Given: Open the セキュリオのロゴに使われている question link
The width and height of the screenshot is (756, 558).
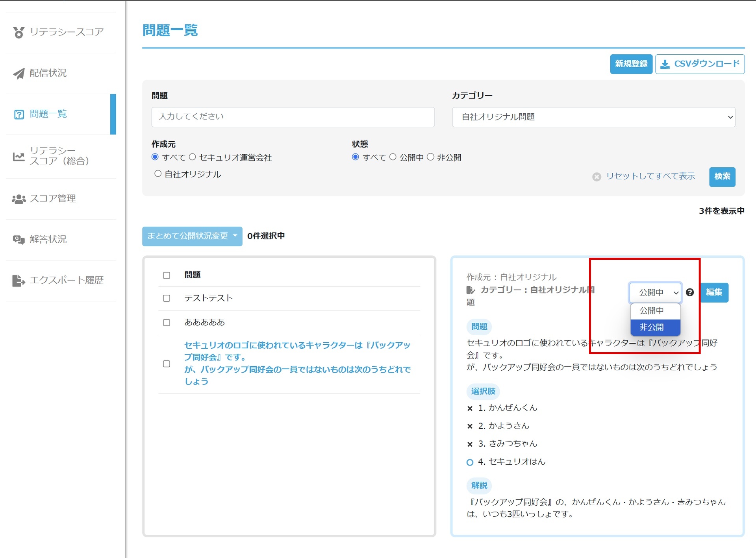Looking at the screenshot, I should point(297,363).
